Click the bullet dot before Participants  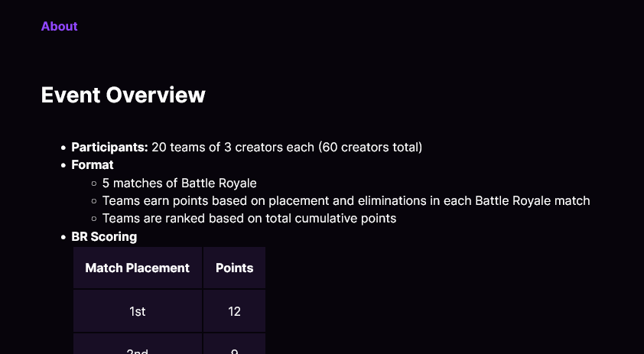pos(63,148)
